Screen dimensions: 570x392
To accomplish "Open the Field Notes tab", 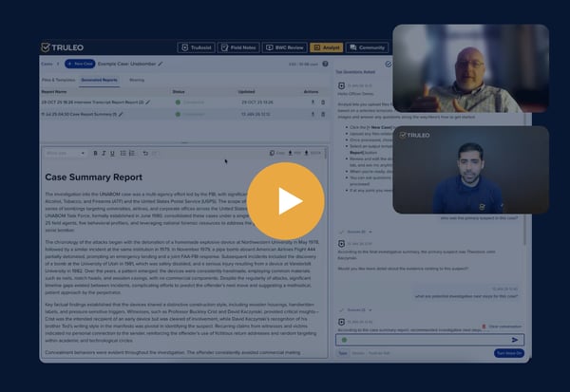I will 238,47.
